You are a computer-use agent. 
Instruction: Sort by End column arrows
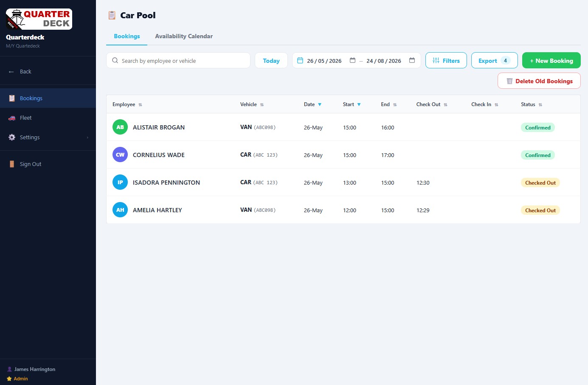click(x=395, y=105)
